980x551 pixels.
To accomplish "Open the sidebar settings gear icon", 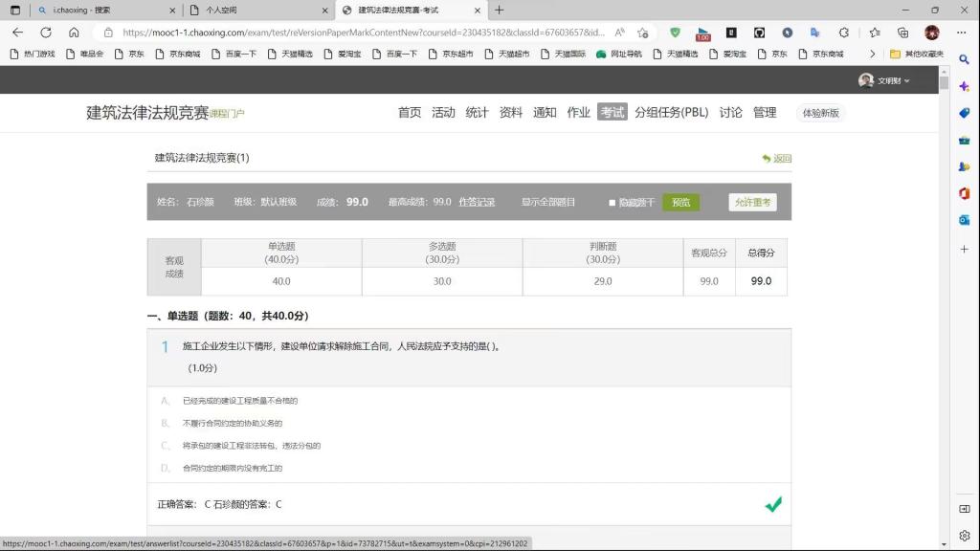I will pos(964,536).
